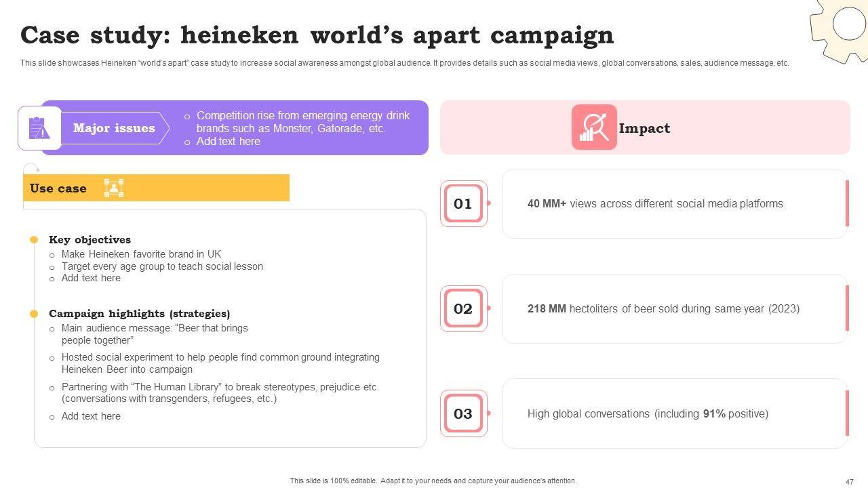Click "Add text here" under Key objectives

pyautogui.click(x=91, y=278)
